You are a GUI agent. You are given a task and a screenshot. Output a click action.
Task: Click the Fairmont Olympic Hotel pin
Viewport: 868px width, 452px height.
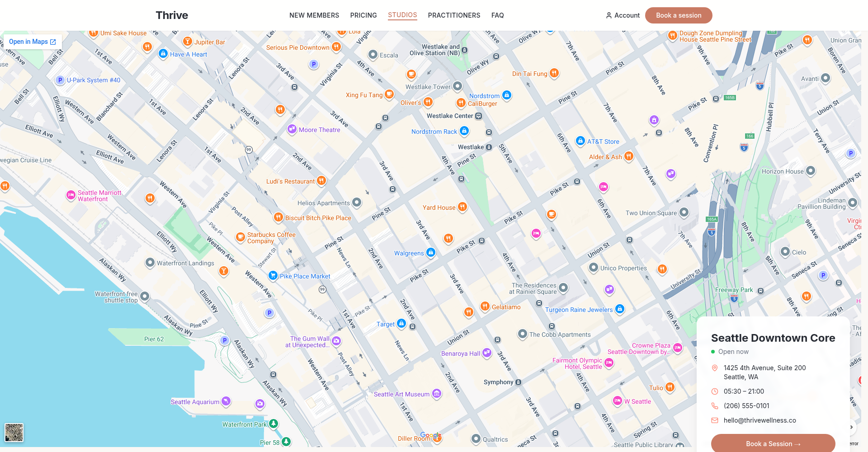[x=609, y=363]
